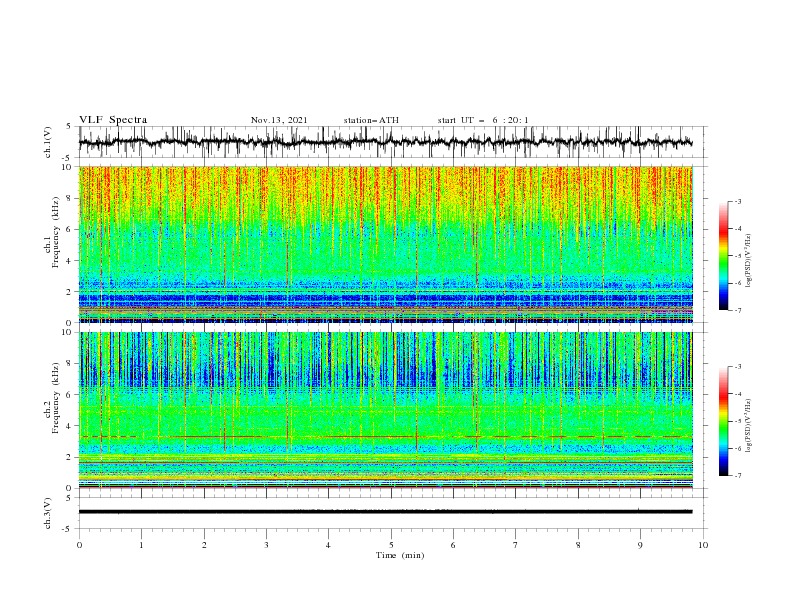This screenshot has width=792, height=612.
Task: Click the ch.2 PSD color scale bar
Action: click(x=723, y=421)
